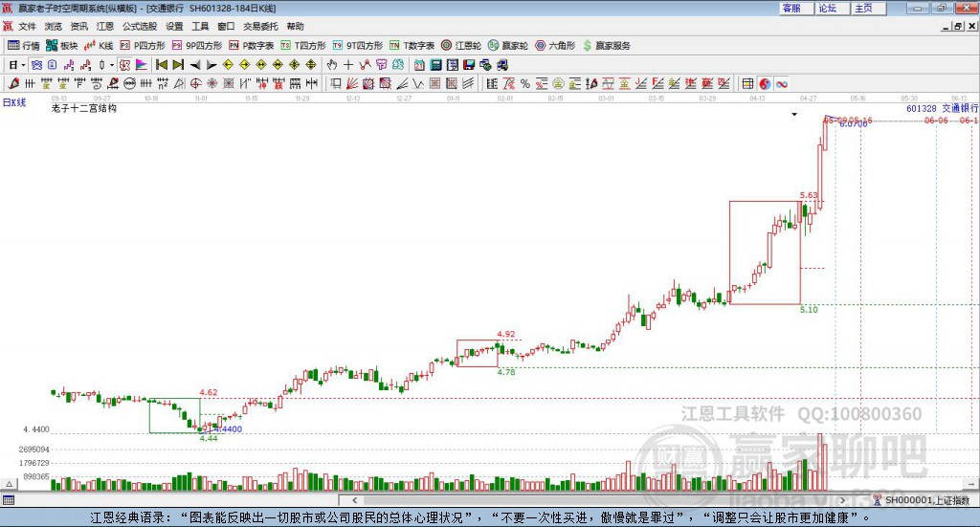Viewport: 980px width, 527px height.
Task: Click the 主页 homepage button
Action: coord(869,8)
